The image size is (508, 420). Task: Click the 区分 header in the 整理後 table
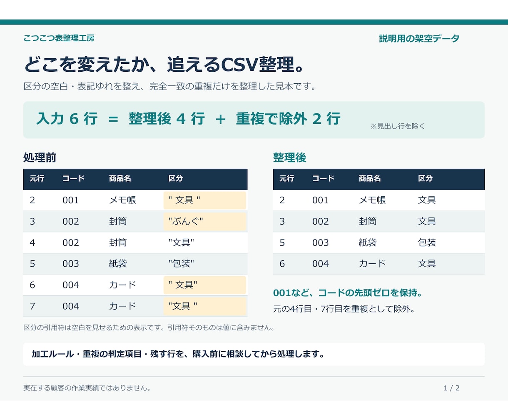pyautogui.click(x=425, y=178)
